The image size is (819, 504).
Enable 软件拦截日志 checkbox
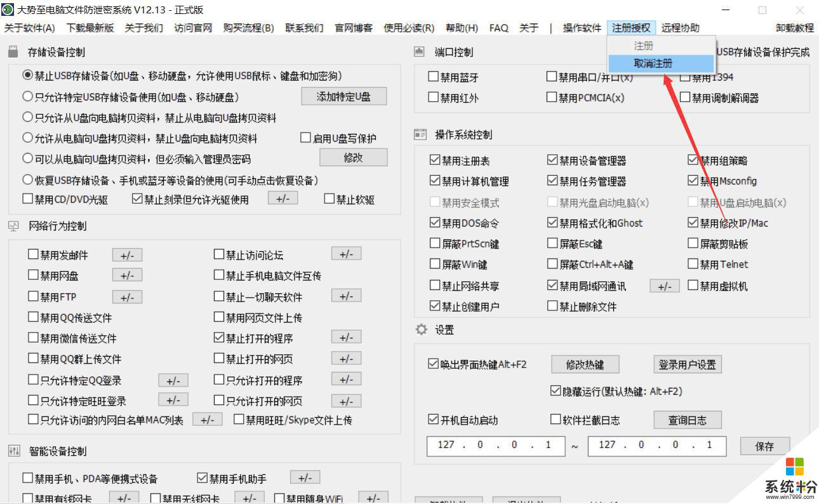[x=556, y=420]
